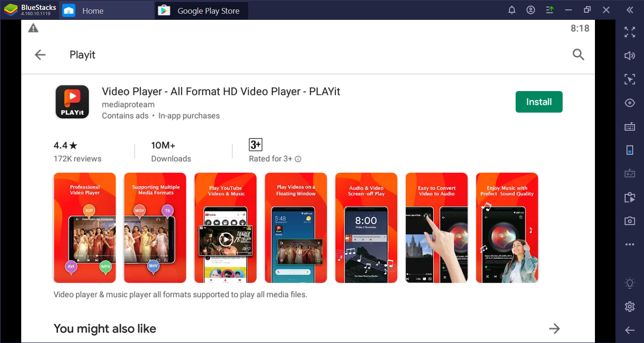The height and width of the screenshot is (343, 644).
Task: Open Play YouTube Videos & Music screenshot
Action: click(x=226, y=228)
